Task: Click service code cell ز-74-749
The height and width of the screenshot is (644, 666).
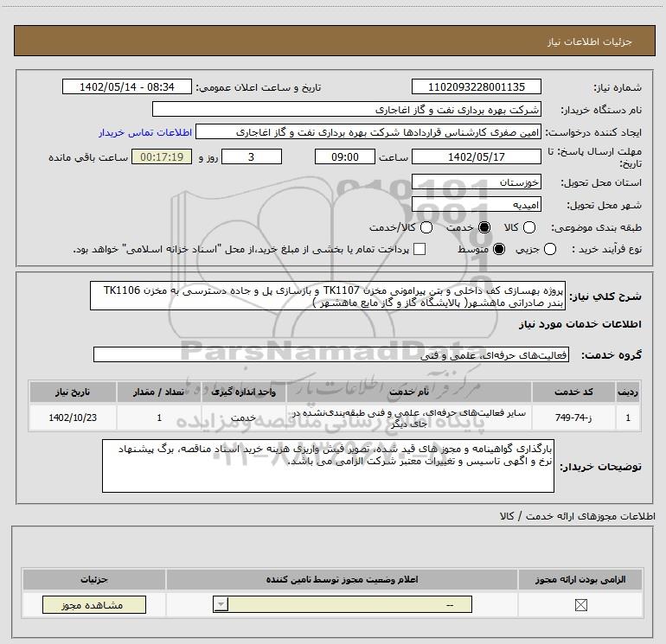Action: pyautogui.click(x=573, y=418)
